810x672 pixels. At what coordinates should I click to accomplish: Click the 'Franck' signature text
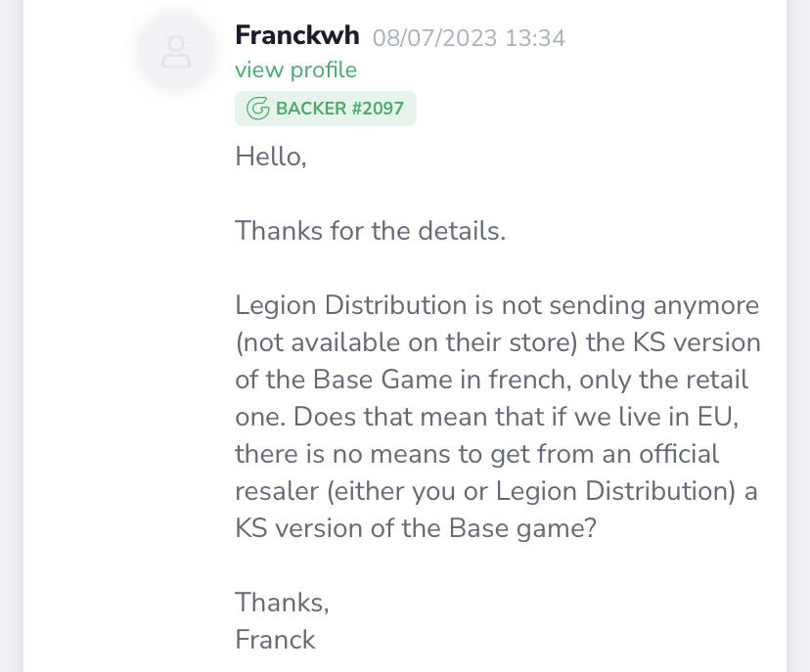(x=275, y=640)
